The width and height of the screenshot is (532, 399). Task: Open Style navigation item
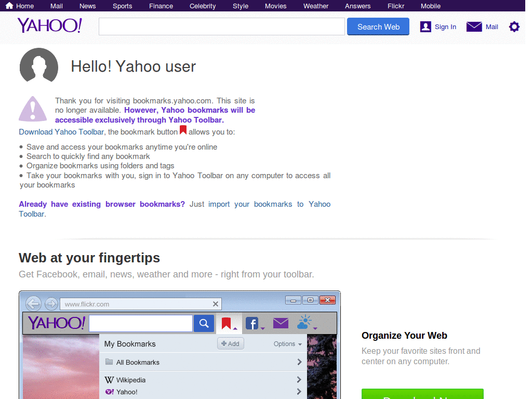point(240,6)
